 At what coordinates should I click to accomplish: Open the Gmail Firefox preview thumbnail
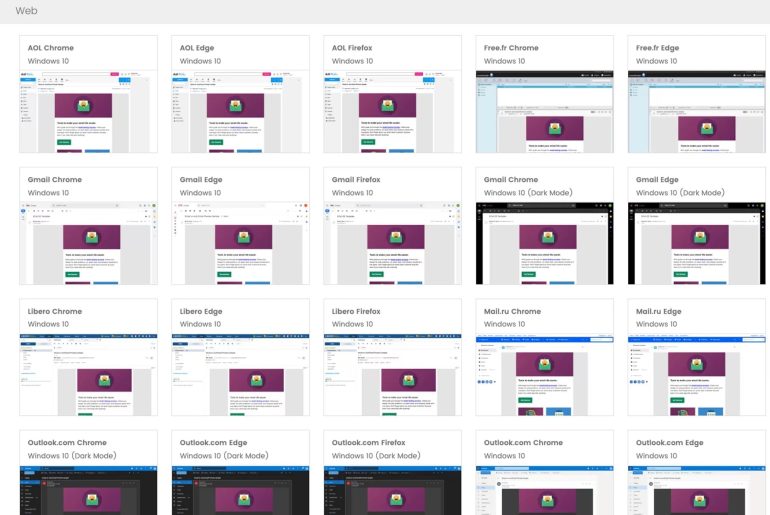[392, 243]
